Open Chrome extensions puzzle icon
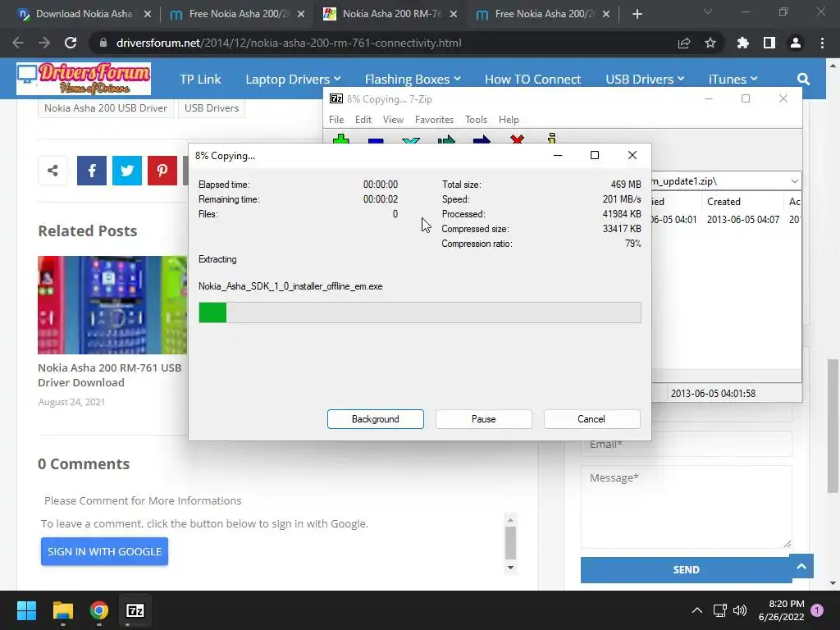Image resolution: width=840 pixels, height=630 pixels. 742,43
